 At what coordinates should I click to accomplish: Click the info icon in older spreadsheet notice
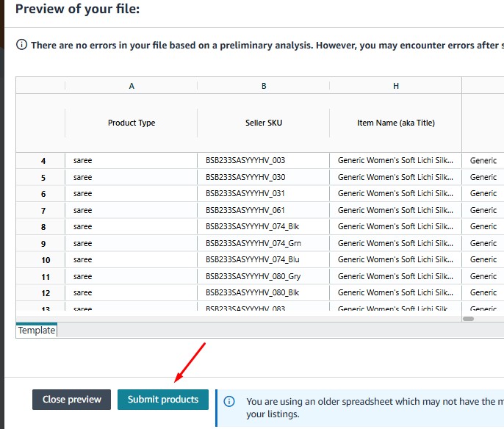coord(229,402)
